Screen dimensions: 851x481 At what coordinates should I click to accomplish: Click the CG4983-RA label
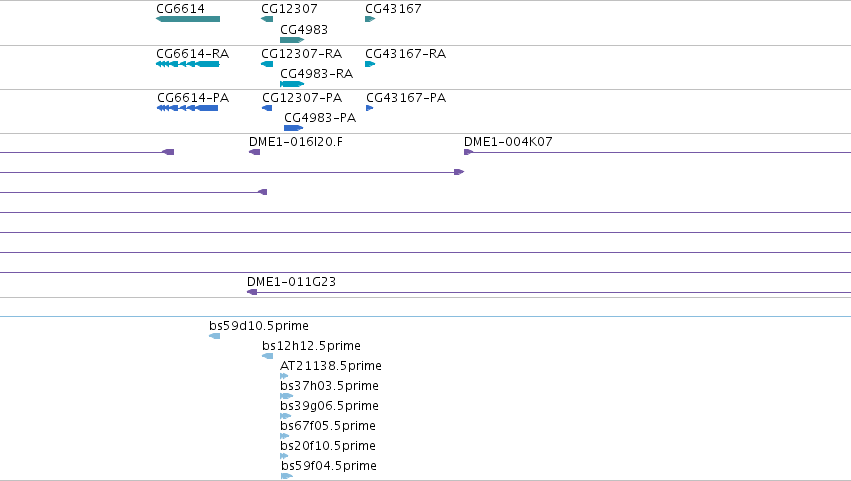pyautogui.click(x=316, y=73)
